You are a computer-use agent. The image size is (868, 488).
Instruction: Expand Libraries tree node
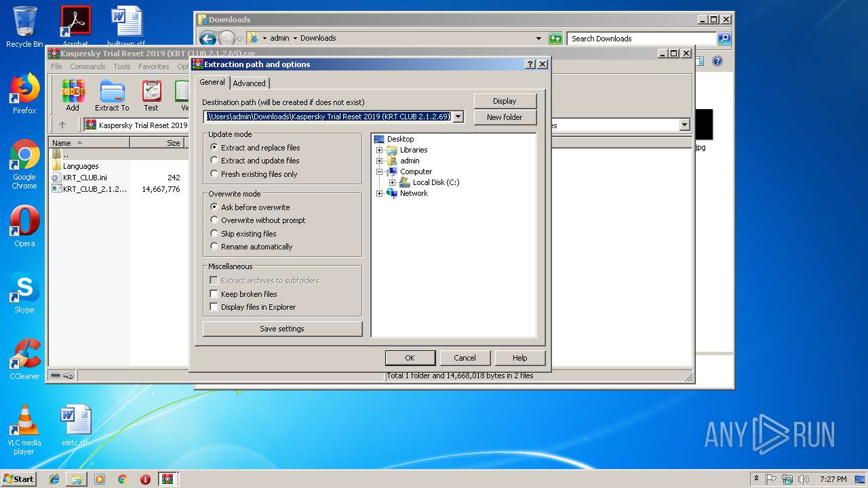click(380, 150)
